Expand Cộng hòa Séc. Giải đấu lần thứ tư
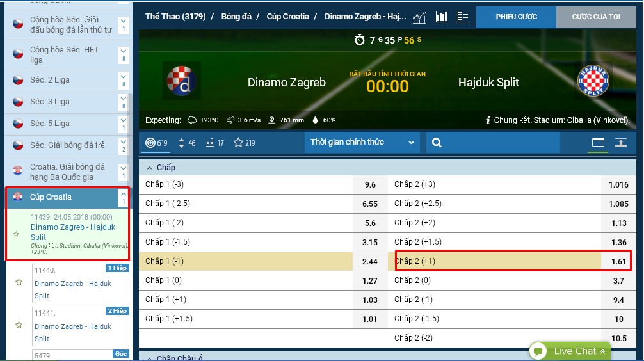This screenshot has width=644, height=361. click(123, 24)
